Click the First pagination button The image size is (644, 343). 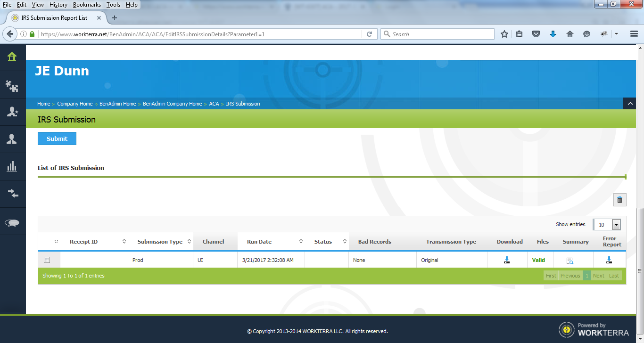pos(551,276)
